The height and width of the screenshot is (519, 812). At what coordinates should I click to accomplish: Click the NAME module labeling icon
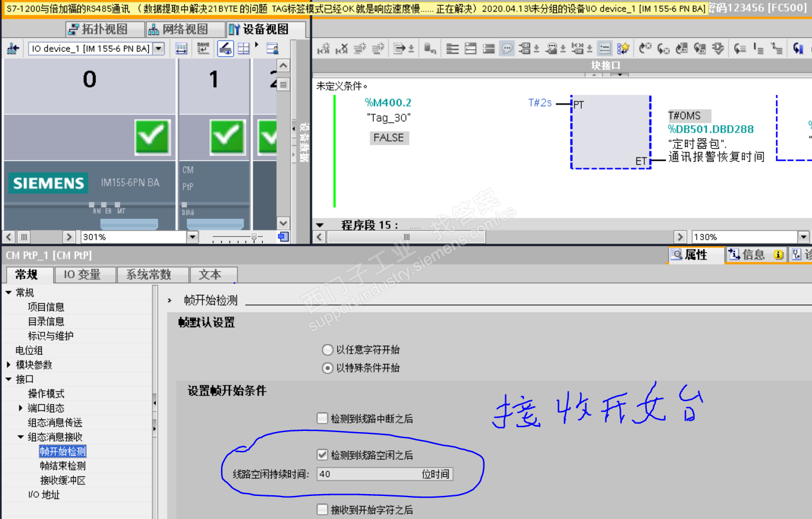coord(203,49)
